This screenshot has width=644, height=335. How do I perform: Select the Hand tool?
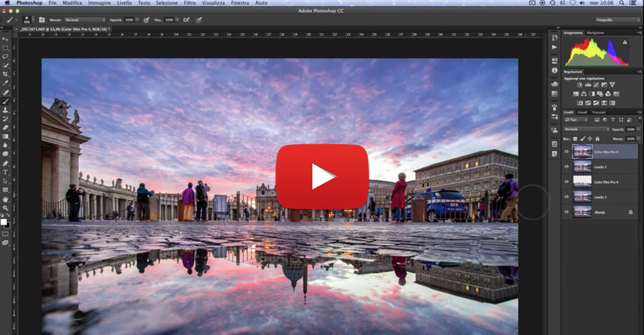pos(5,199)
